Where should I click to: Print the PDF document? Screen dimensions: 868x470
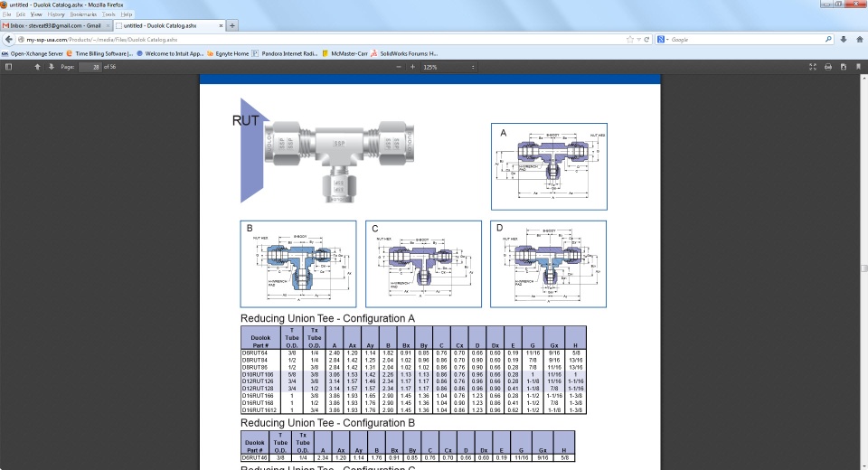tap(828, 67)
